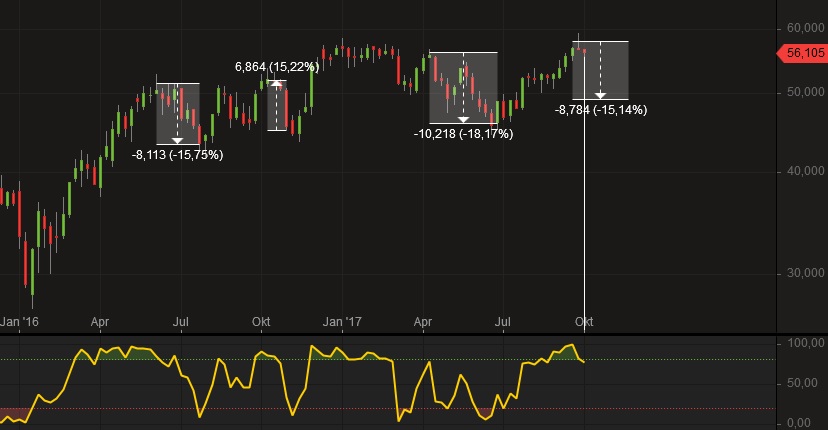Select the -8,784 (-15,14%) measurement label
The width and height of the screenshot is (828, 430).
[x=601, y=110]
